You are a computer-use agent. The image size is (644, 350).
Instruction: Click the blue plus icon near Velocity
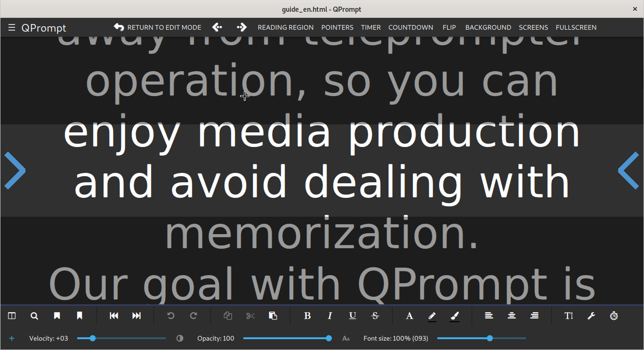click(x=12, y=338)
